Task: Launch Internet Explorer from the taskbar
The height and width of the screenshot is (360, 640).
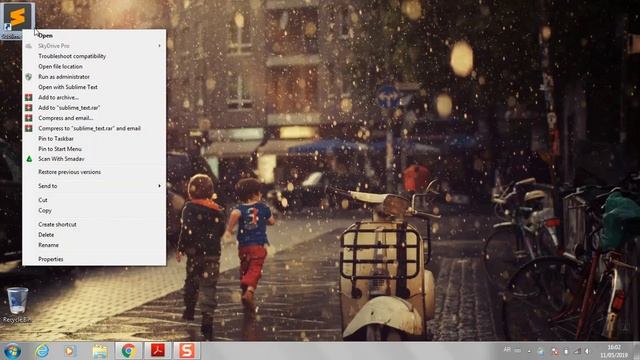Action: point(42,351)
